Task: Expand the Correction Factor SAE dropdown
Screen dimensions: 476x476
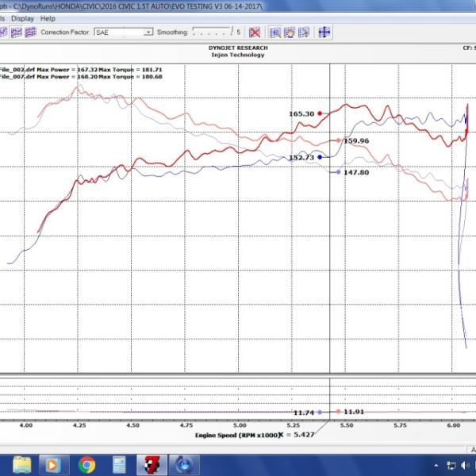Action: click(148, 33)
